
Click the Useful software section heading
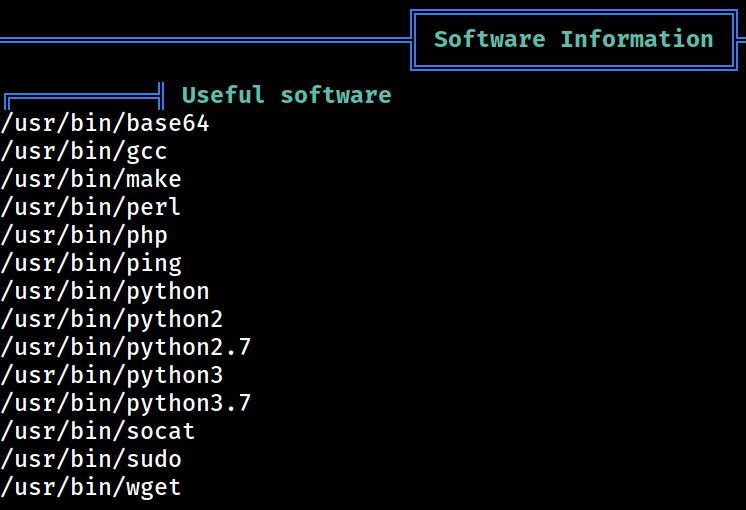pos(286,95)
